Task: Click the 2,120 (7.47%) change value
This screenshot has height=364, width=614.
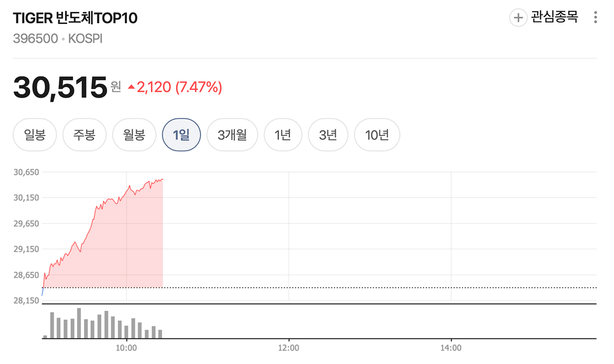Action: pos(179,87)
